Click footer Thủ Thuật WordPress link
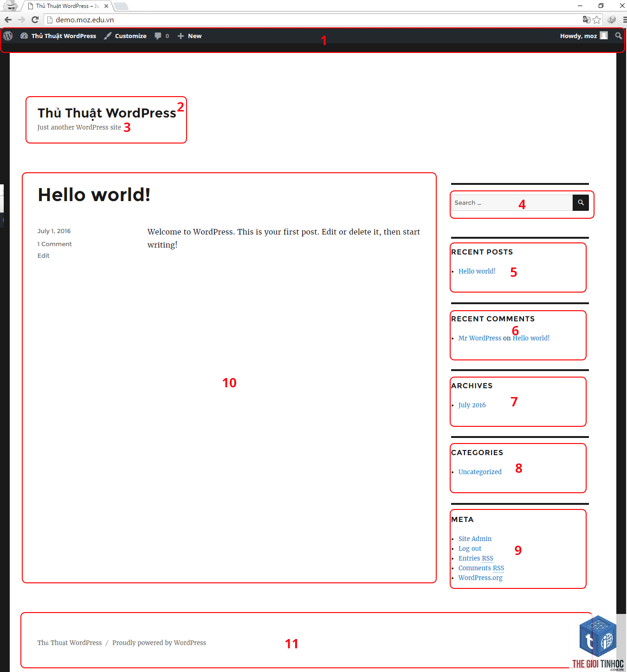 tap(70, 643)
